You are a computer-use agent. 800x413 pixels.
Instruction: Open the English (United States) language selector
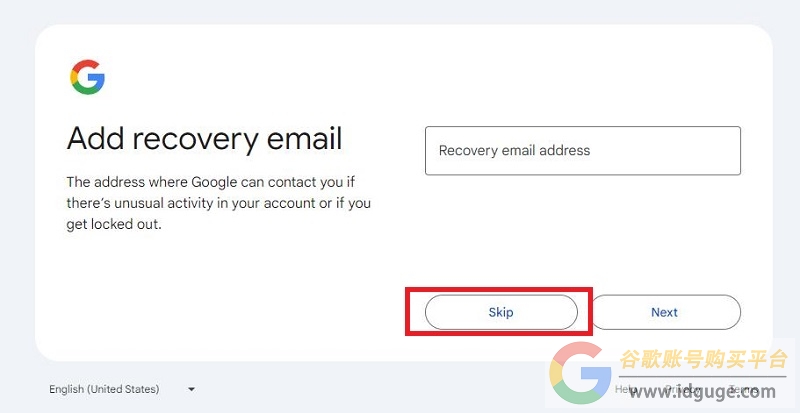click(x=122, y=390)
